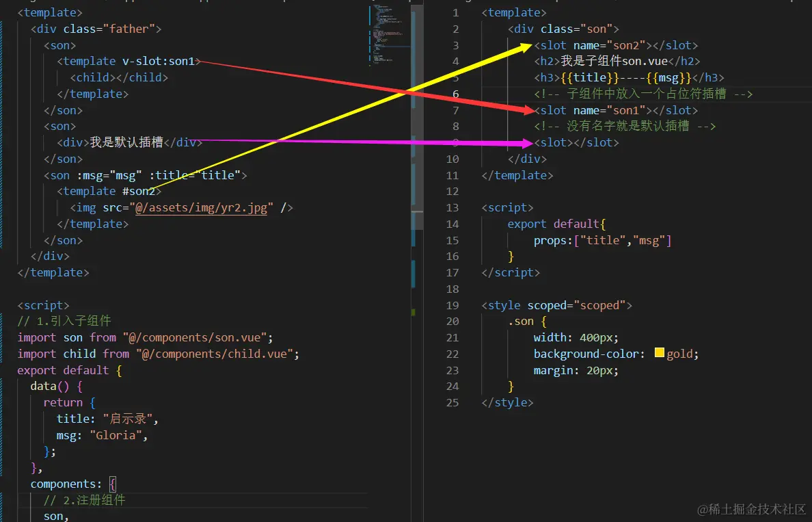Click the 'return {' line
The image size is (812, 522).
click(70, 403)
